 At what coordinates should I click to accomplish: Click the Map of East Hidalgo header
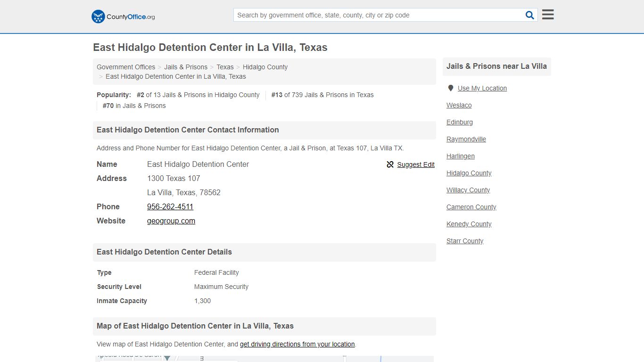(264, 326)
